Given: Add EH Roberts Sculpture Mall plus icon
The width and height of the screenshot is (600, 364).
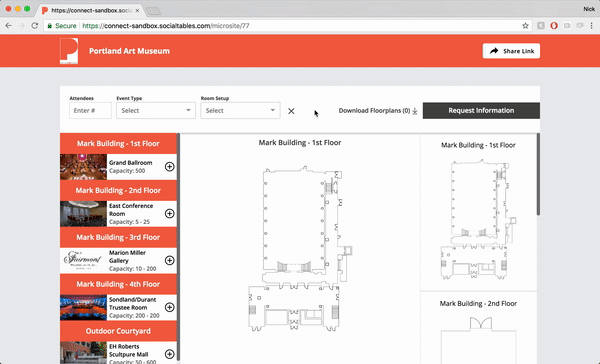Looking at the screenshot, I should coord(170,354).
